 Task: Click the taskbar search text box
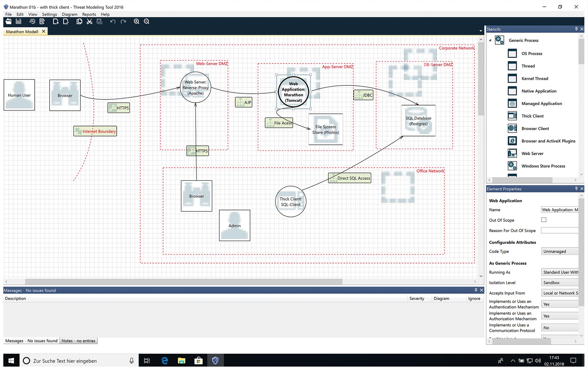79,361
